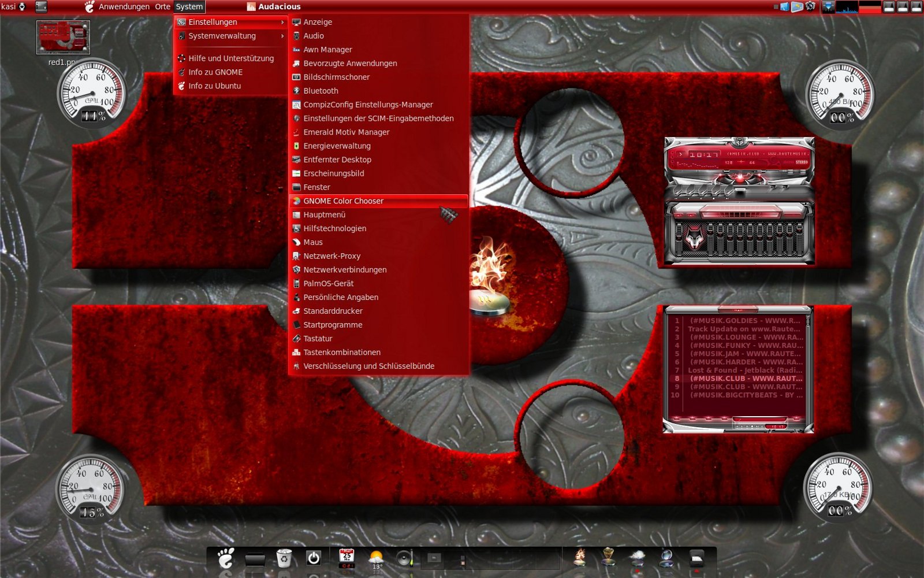Click the Audacious time display 10:17
The height and width of the screenshot is (578, 924).
tap(704, 154)
